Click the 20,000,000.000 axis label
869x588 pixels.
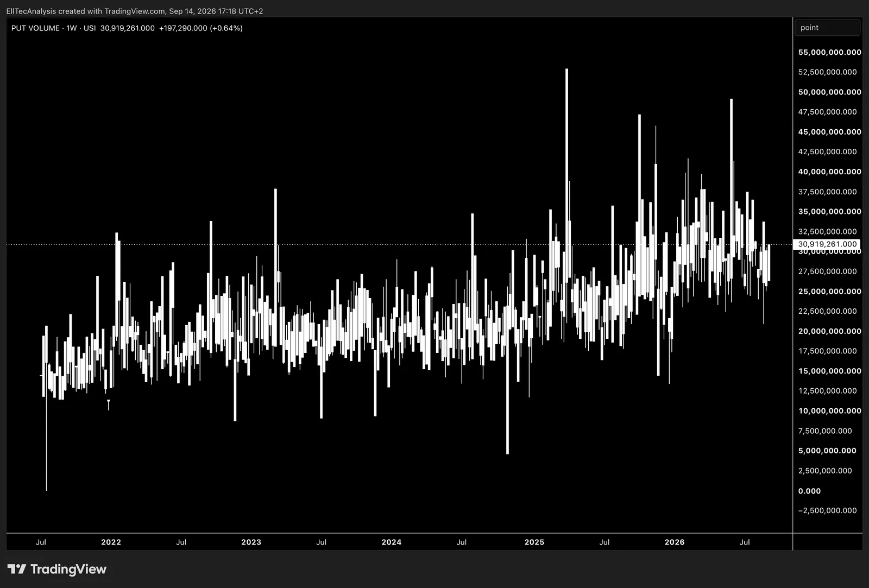click(x=829, y=331)
